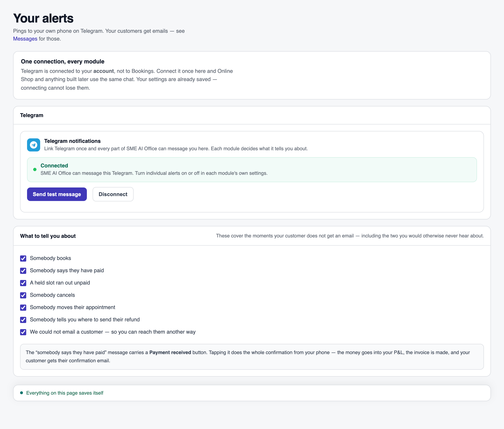Toggle Somebody moves their appointment checkbox
This screenshot has height=429, width=504.
(23, 307)
